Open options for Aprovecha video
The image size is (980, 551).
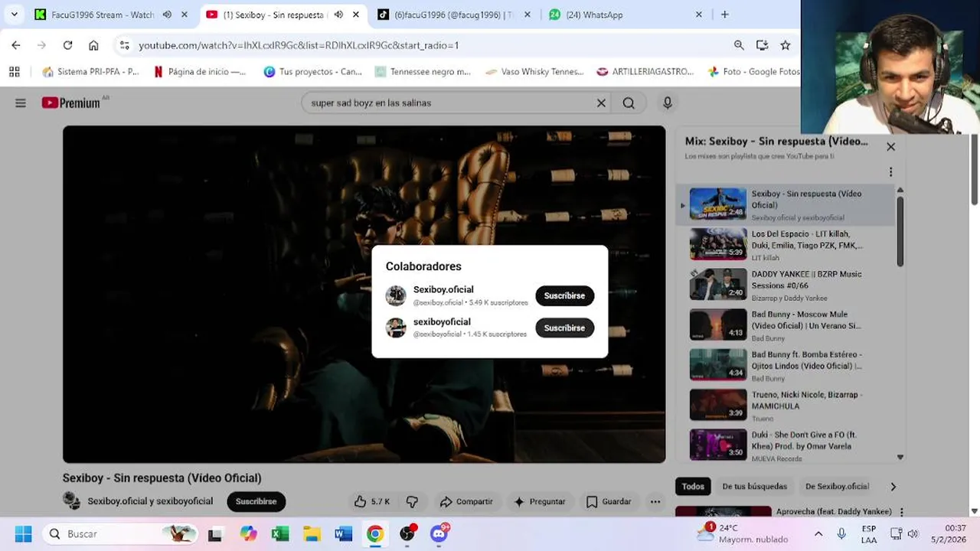coord(901,512)
